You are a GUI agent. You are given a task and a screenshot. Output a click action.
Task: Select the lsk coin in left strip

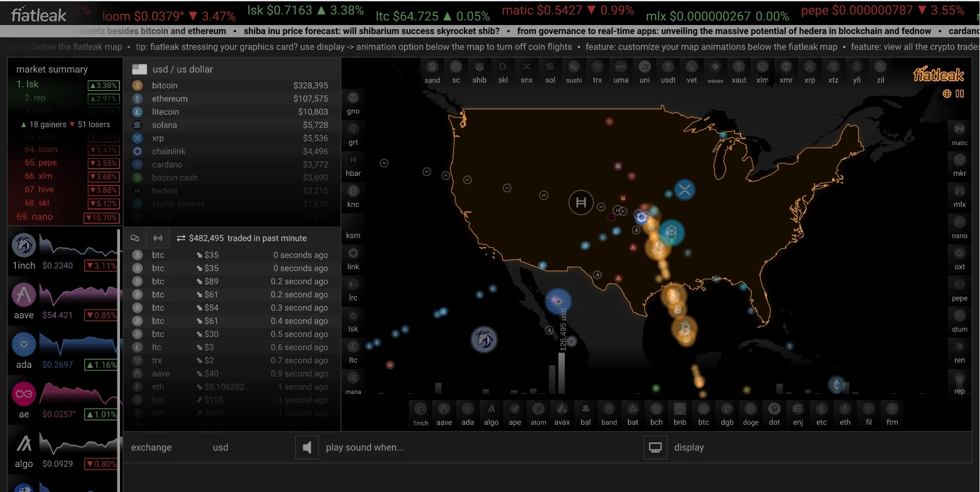tap(353, 321)
